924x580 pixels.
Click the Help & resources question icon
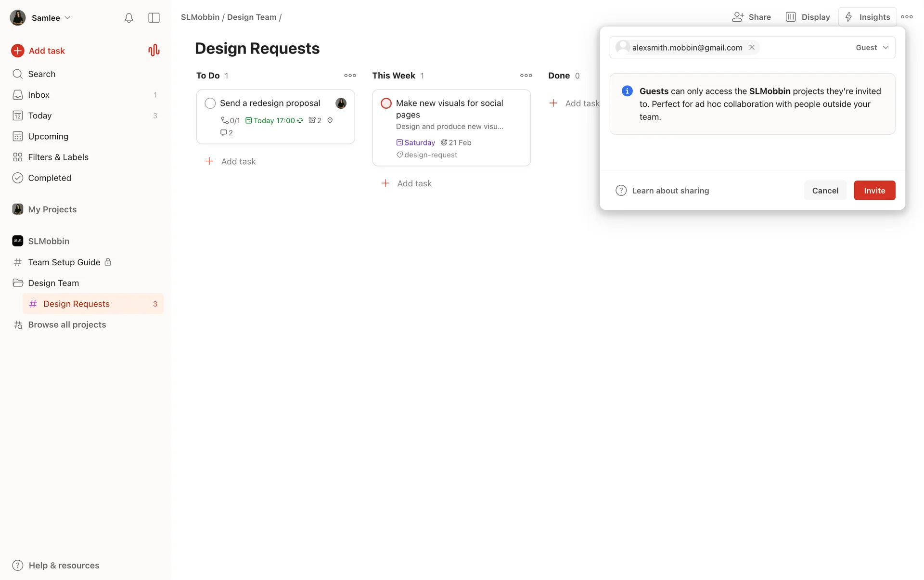tap(18, 565)
